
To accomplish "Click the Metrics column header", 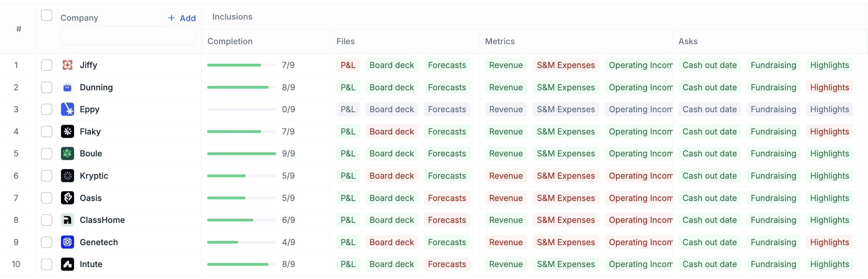I will click(500, 42).
